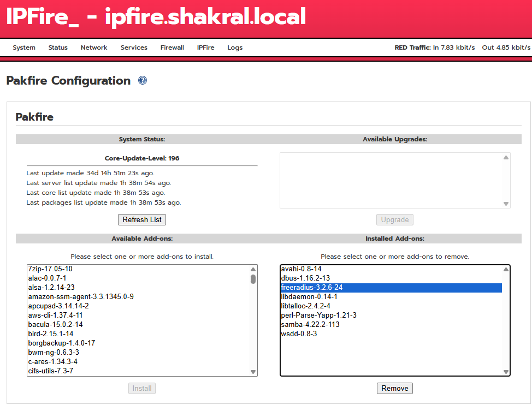The height and width of the screenshot is (405, 532).
Task: Click the IPFire site title link
Action: point(156,16)
